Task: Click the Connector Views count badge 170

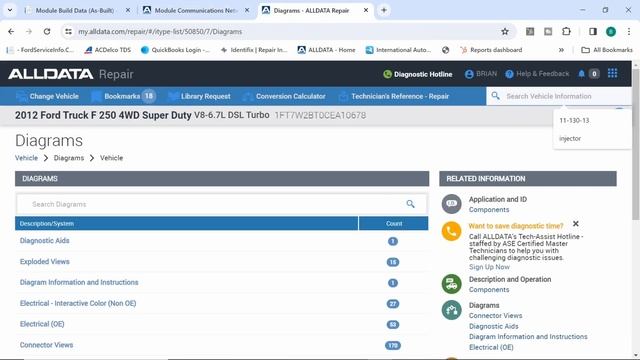Action: pos(393,345)
